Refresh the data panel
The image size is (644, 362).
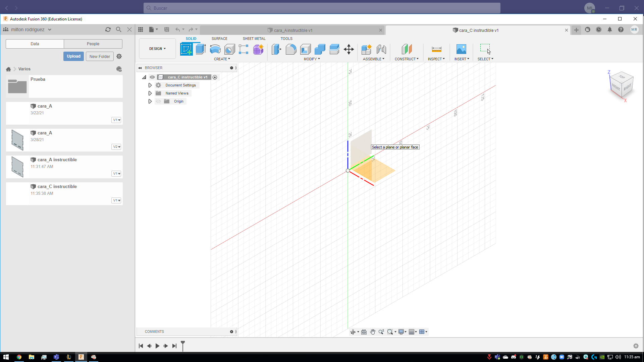click(x=108, y=29)
